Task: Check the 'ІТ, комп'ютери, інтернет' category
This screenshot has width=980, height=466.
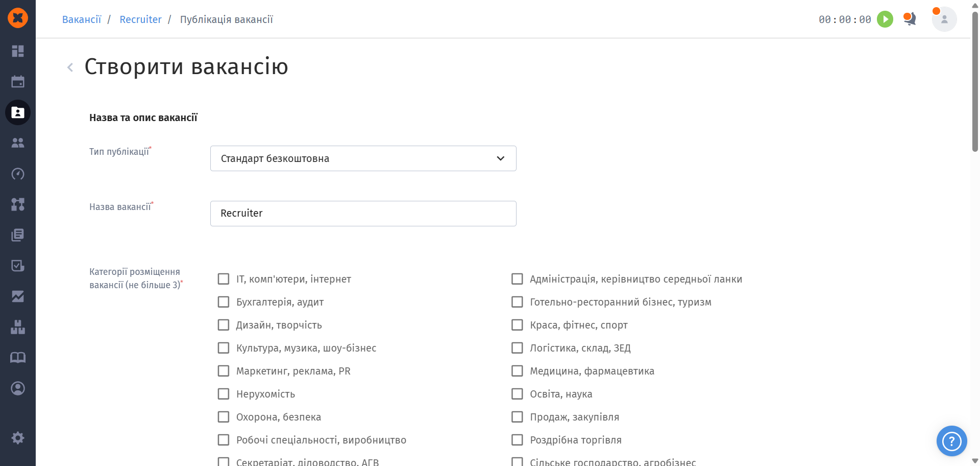Action: pos(224,279)
